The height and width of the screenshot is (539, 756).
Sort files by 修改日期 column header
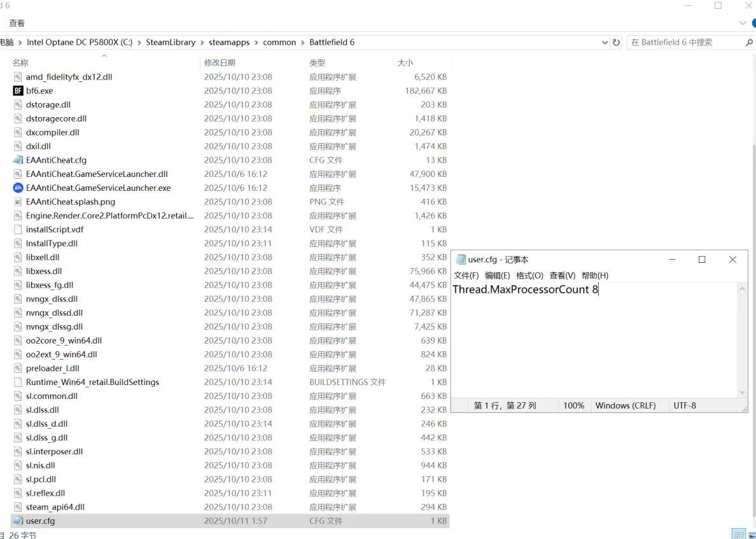tap(220, 62)
